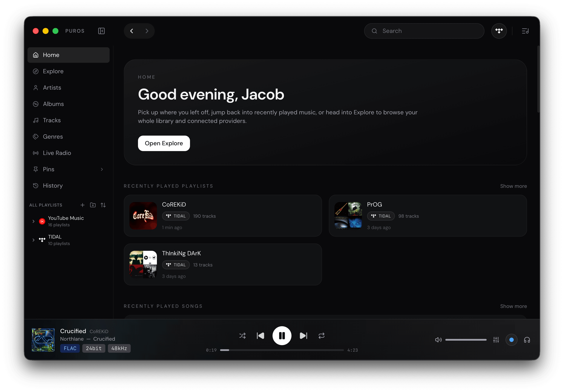The width and height of the screenshot is (564, 392).
Task: Click the Open Explore button
Action: pos(164,143)
